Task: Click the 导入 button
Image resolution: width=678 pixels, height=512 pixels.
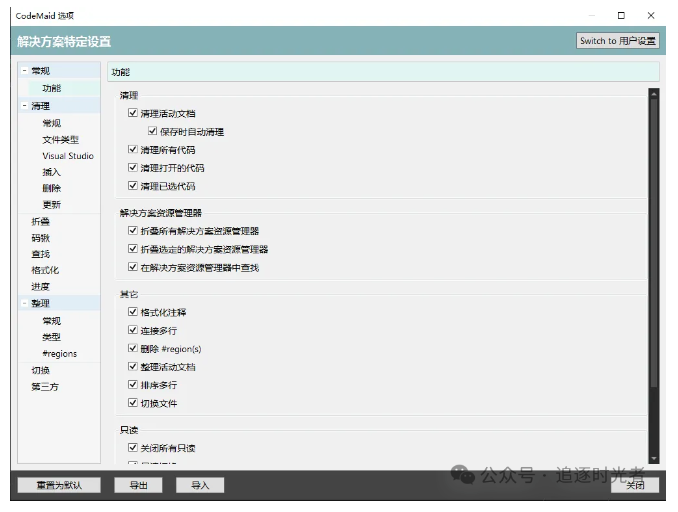Action: pyautogui.click(x=200, y=485)
